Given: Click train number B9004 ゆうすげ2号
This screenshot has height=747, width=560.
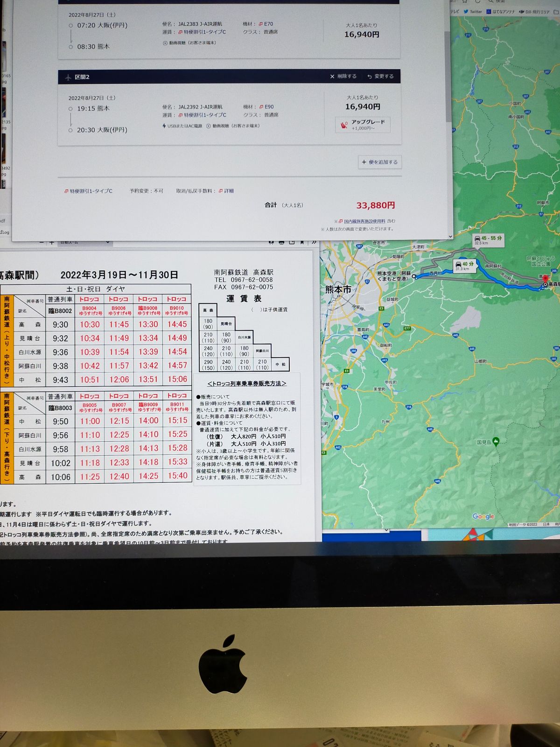Looking at the screenshot, I should 90,310.
